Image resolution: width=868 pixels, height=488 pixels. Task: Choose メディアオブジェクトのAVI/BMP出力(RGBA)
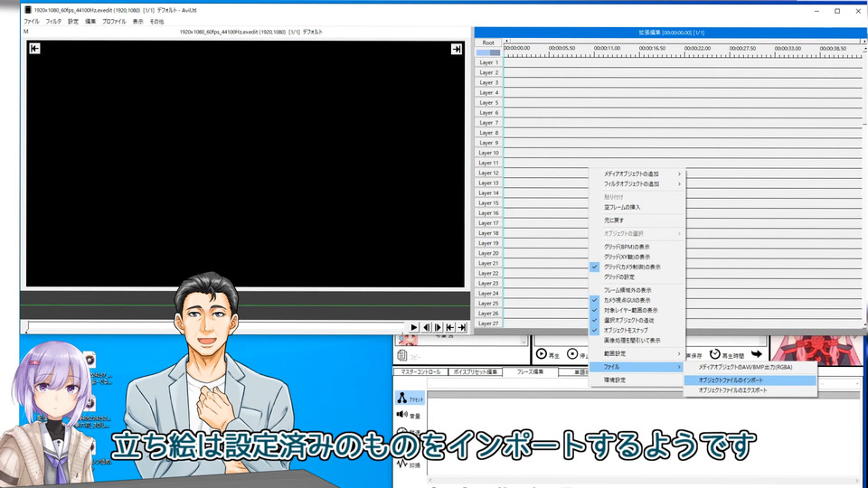(750, 368)
